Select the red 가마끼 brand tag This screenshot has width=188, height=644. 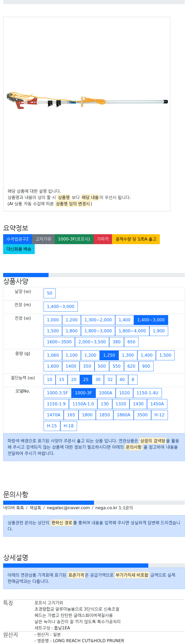103,239
